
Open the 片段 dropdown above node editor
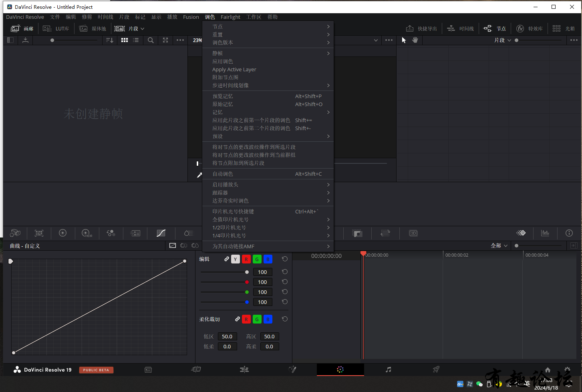(503, 40)
